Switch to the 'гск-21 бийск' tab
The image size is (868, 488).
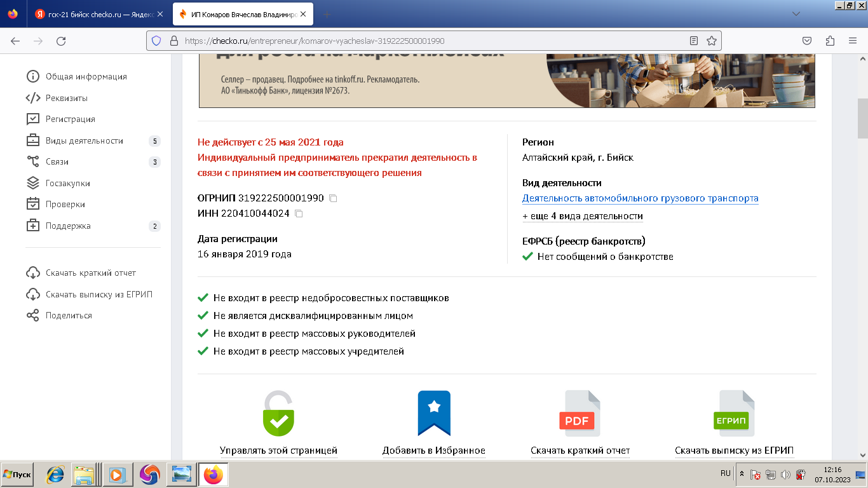click(95, 14)
